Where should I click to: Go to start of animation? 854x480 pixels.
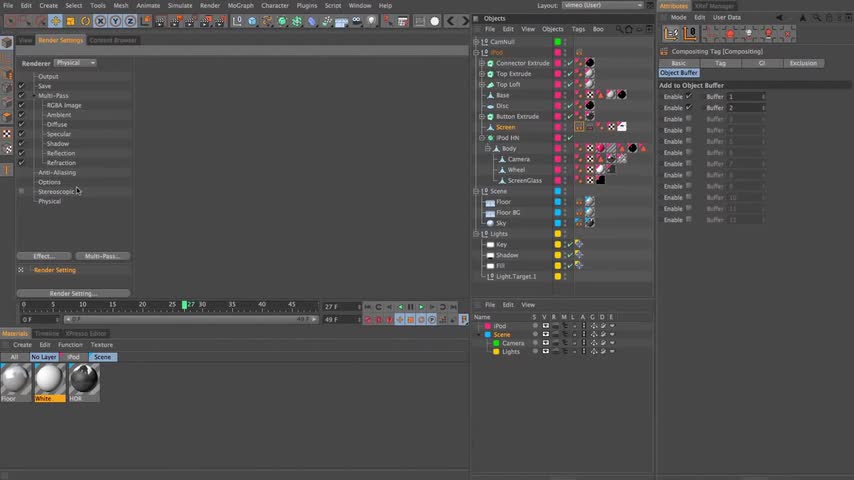click(x=368, y=307)
